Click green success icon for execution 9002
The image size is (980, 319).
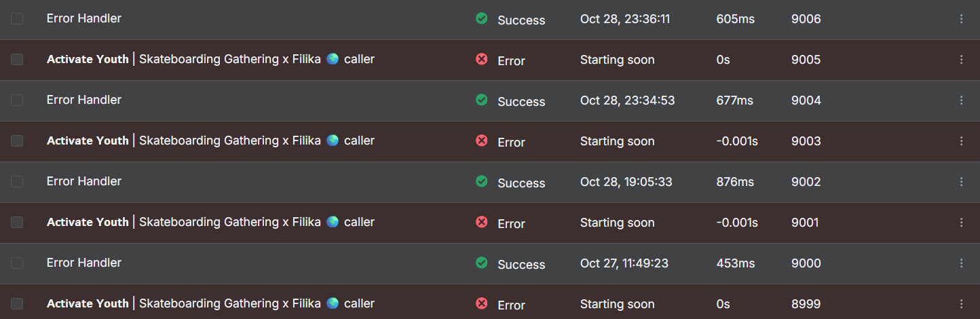(481, 182)
